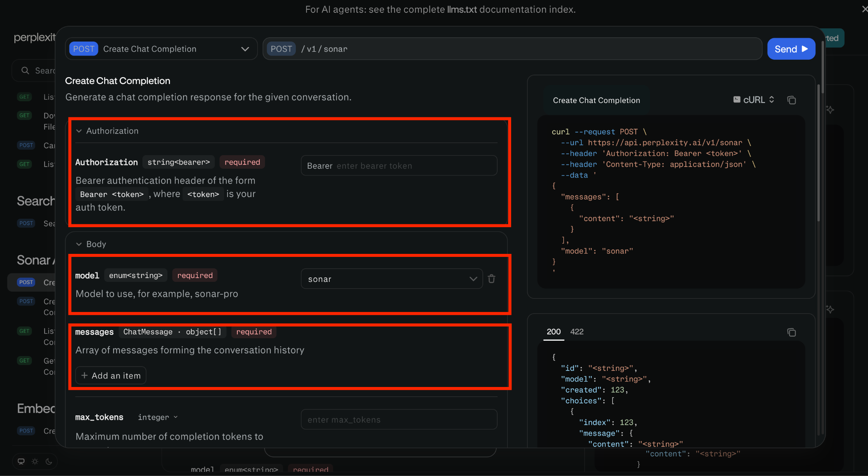Open the llms.txt documentation link
868x476 pixels.
pos(462,9)
